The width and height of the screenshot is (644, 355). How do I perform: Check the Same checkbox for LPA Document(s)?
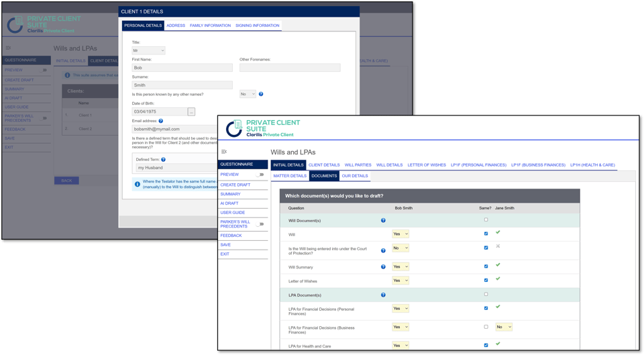pyautogui.click(x=486, y=294)
